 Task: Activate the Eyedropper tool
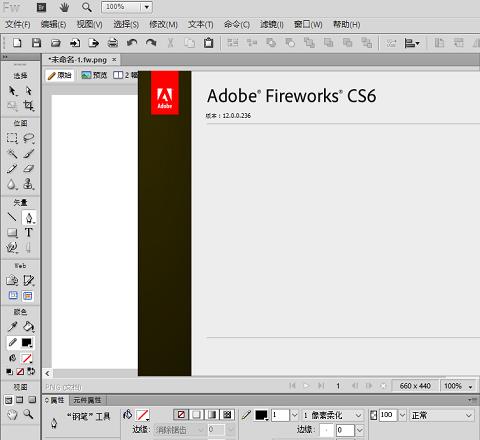(12, 327)
